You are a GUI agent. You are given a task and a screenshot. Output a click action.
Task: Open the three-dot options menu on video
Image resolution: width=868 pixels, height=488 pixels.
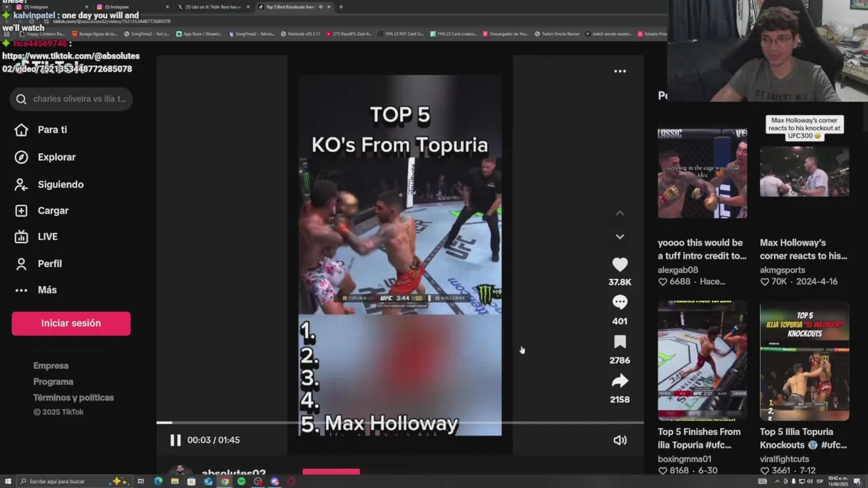click(x=620, y=71)
